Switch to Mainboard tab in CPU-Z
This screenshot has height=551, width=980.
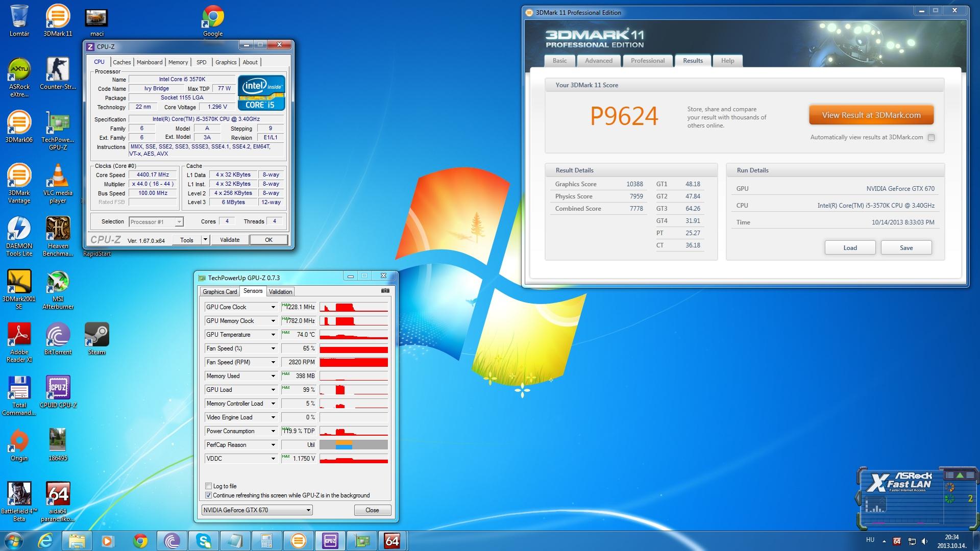point(150,62)
